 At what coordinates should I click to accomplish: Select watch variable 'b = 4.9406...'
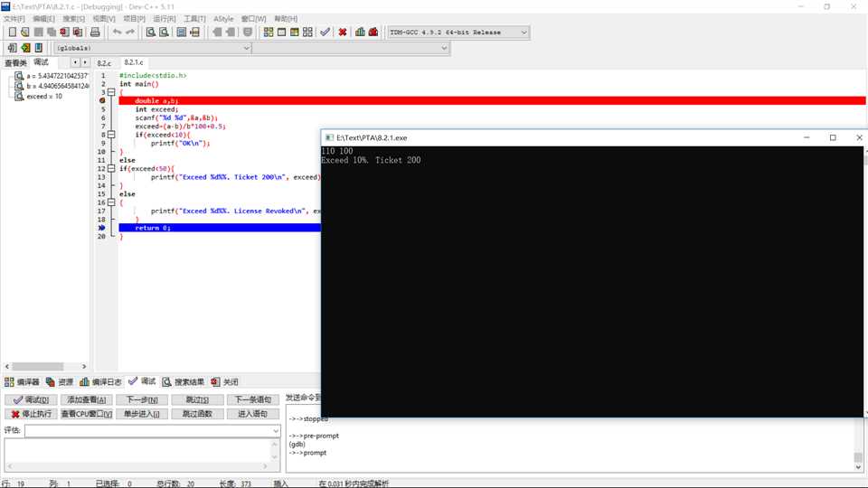tap(56, 87)
